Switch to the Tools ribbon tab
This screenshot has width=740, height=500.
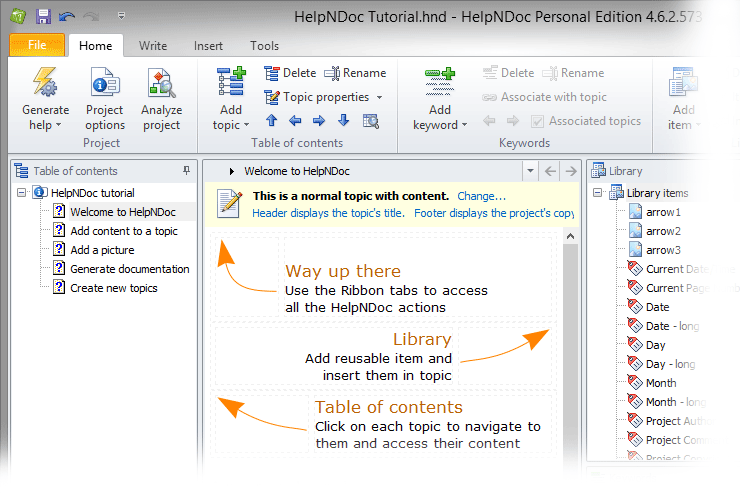point(264,46)
